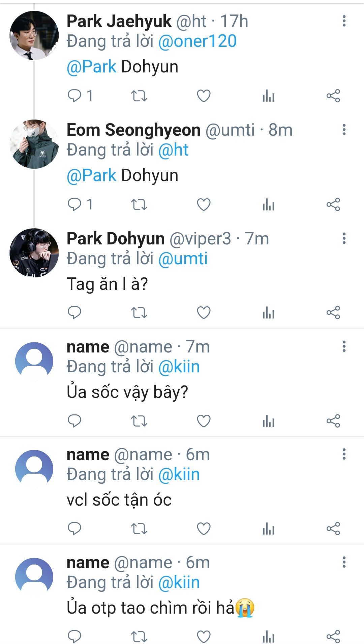364x644 pixels.
Task: Open more options for Park Jaehyuk's tweet
Action: [x=344, y=21]
